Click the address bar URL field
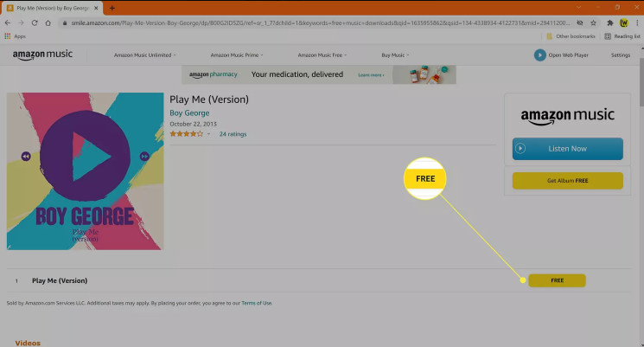The image size is (644, 347). point(321,23)
